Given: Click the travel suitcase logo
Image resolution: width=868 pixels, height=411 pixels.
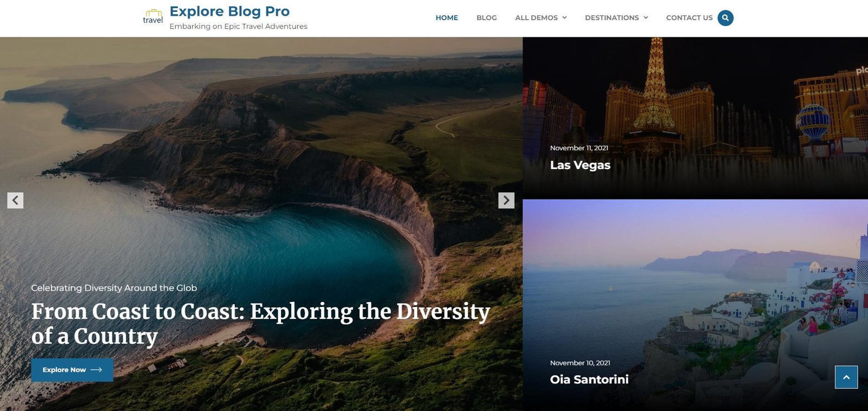Looking at the screenshot, I should tap(153, 17).
